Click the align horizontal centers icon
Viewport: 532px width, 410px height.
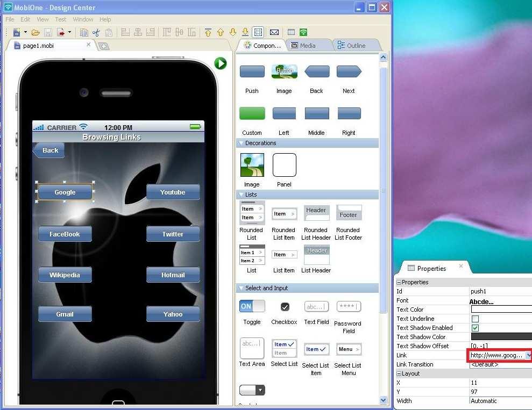tap(138, 32)
